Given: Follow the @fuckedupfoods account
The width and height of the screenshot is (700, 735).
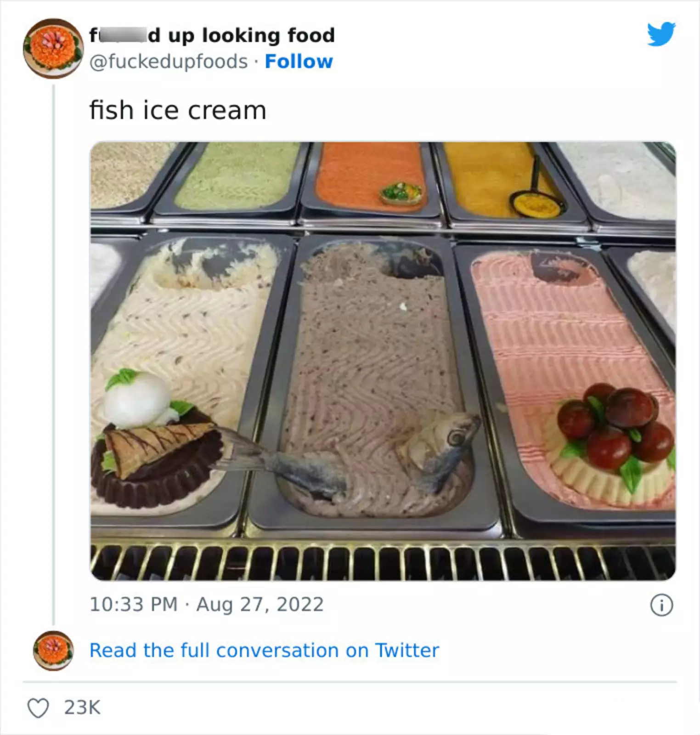Looking at the screenshot, I should (299, 62).
